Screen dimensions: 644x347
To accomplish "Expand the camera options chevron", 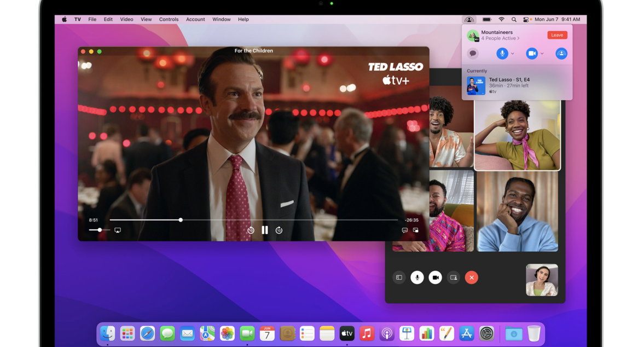I will (542, 54).
